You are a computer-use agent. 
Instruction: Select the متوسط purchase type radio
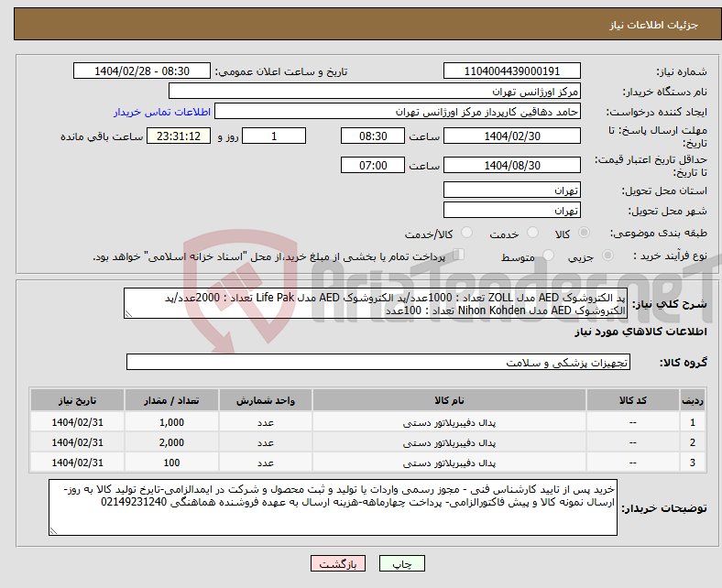tap(549, 256)
